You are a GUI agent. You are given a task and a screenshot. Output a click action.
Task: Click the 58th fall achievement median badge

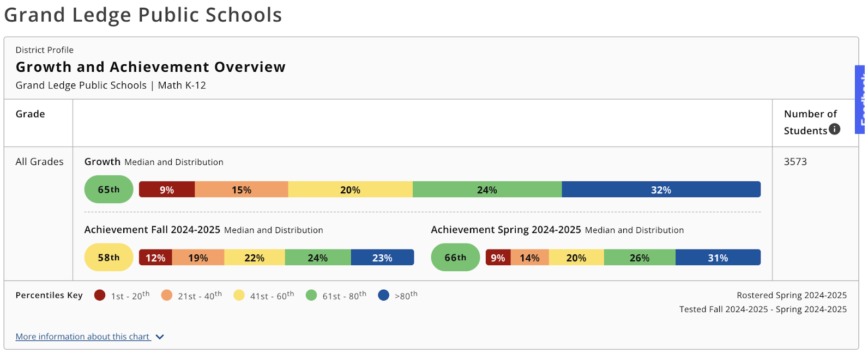click(x=108, y=258)
